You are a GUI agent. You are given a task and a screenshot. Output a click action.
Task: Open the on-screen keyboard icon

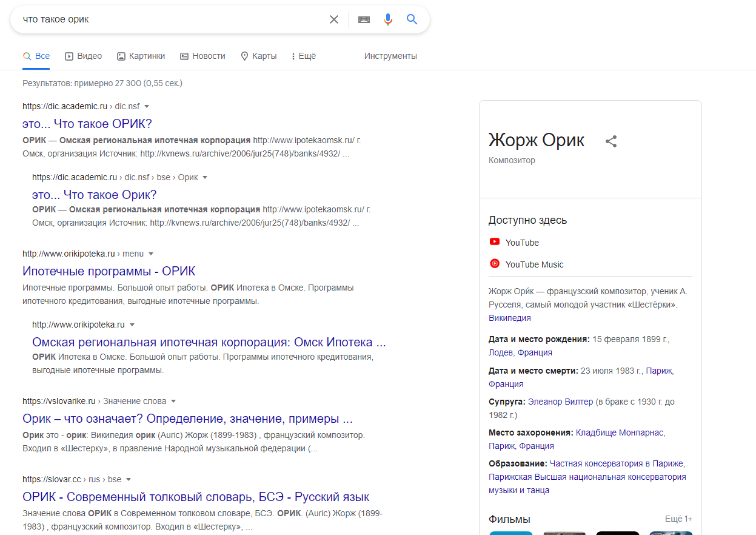(364, 19)
